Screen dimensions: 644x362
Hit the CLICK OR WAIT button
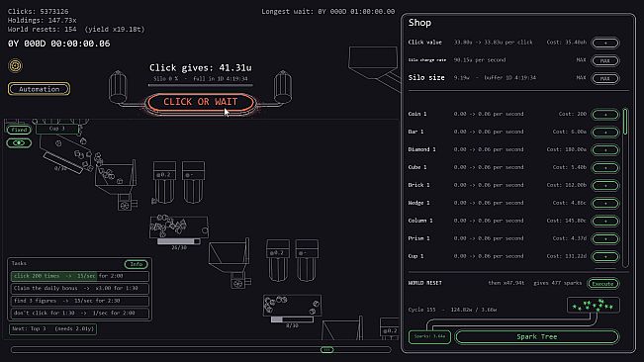point(201,102)
